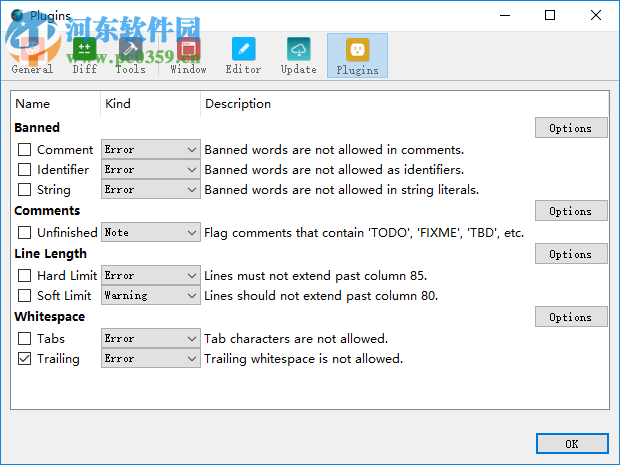The width and height of the screenshot is (620, 465).
Task: Click the Name column header
Action: 55,104
